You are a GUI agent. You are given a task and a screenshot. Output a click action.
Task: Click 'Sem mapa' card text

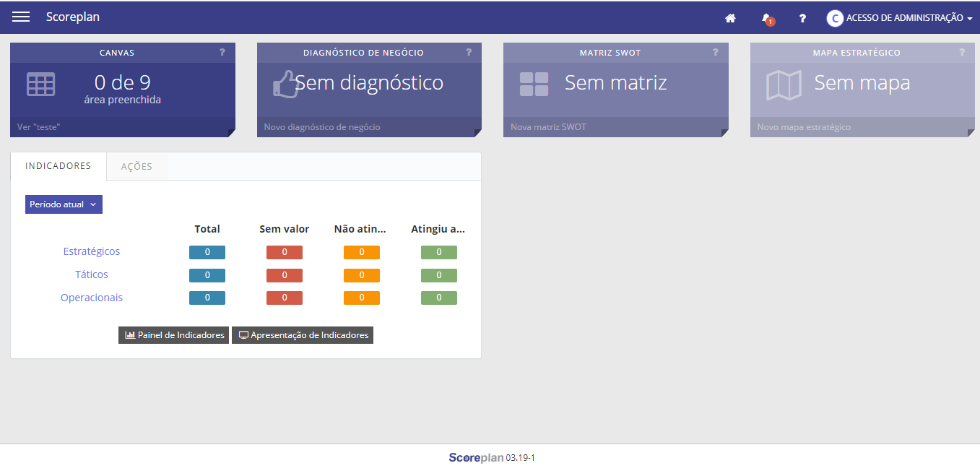tap(862, 82)
